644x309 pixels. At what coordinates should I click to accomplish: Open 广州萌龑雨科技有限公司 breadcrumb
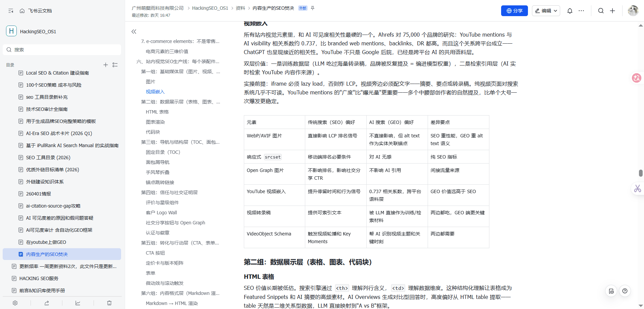[x=158, y=8]
